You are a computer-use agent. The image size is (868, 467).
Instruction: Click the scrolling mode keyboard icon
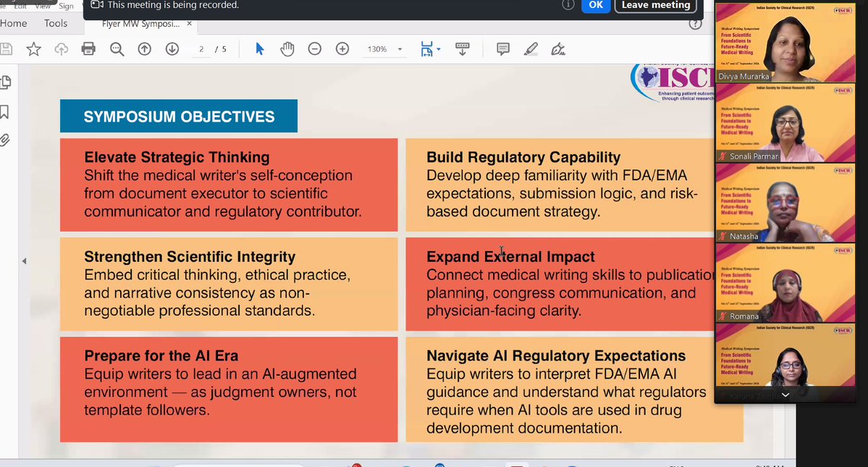[462, 49]
